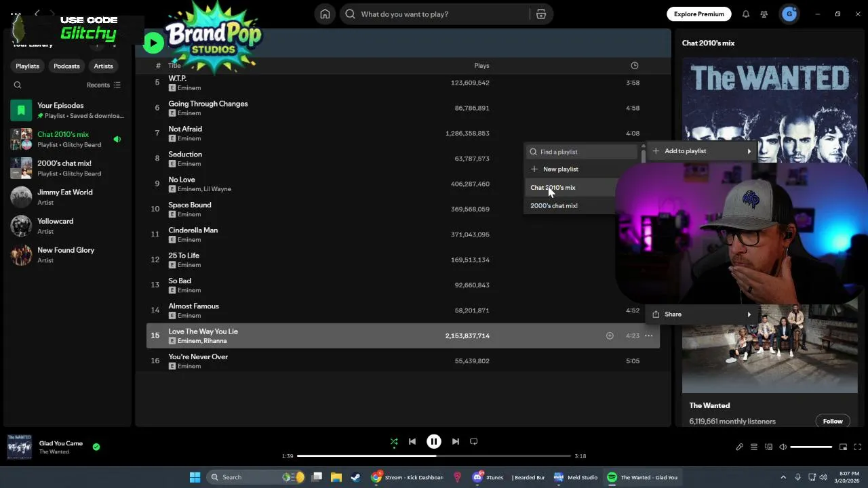Click the Spotify main menu three dots

pyautogui.click(x=16, y=14)
